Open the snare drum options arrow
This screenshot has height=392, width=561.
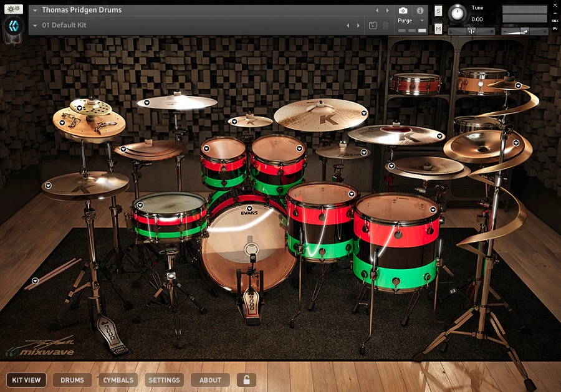click(140, 205)
